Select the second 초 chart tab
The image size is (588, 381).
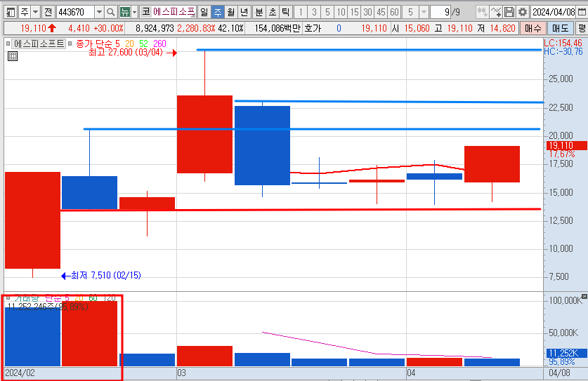click(x=273, y=13)
